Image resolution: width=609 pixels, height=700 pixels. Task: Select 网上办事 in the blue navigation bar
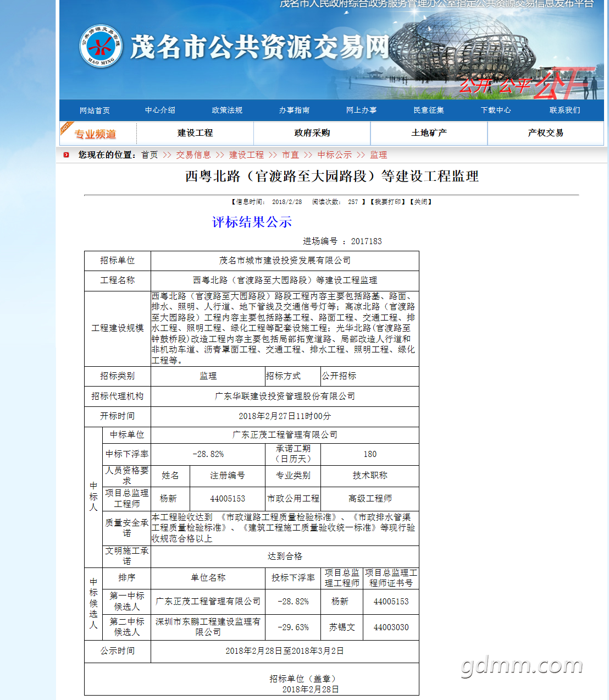(361, 110)
